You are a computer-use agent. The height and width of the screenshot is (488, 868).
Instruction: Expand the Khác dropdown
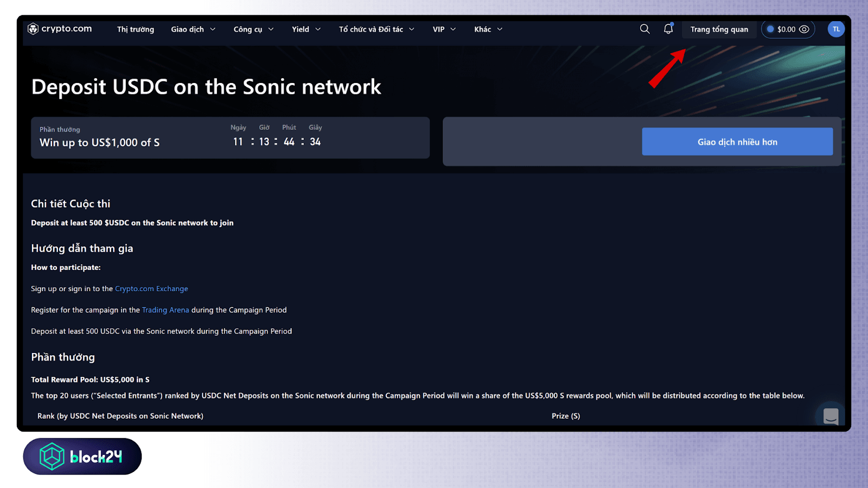pos(488,29)
